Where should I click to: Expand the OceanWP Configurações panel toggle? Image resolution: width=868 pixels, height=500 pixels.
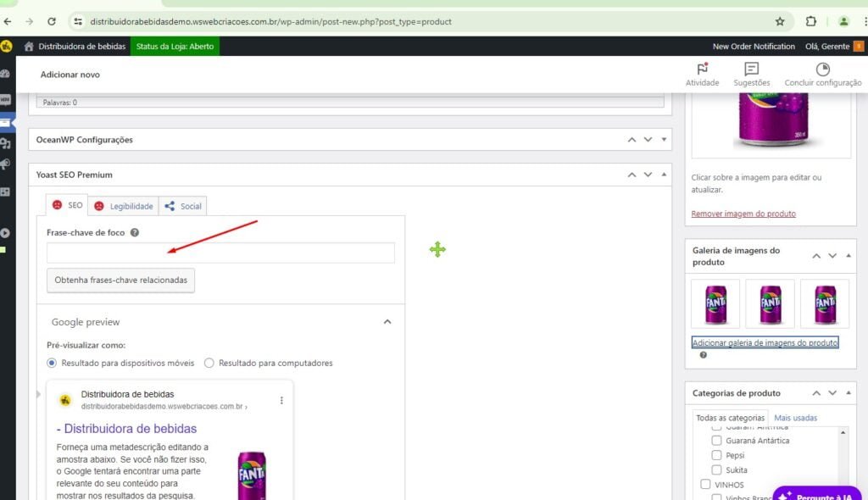[664, 140]
